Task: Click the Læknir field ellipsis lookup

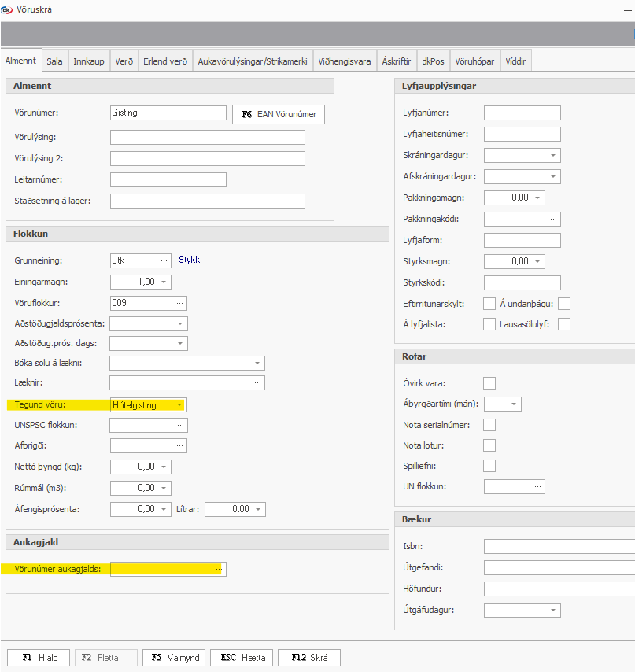Action: tap(257, 383)
